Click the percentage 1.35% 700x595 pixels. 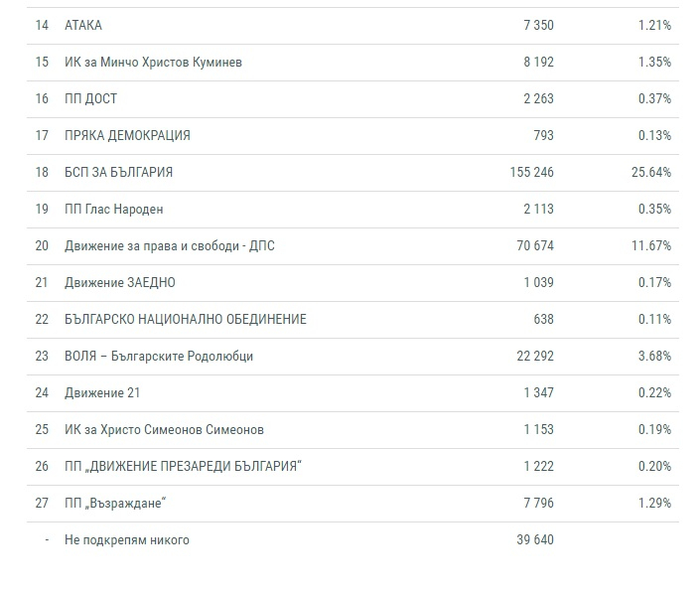coord(654,63)
